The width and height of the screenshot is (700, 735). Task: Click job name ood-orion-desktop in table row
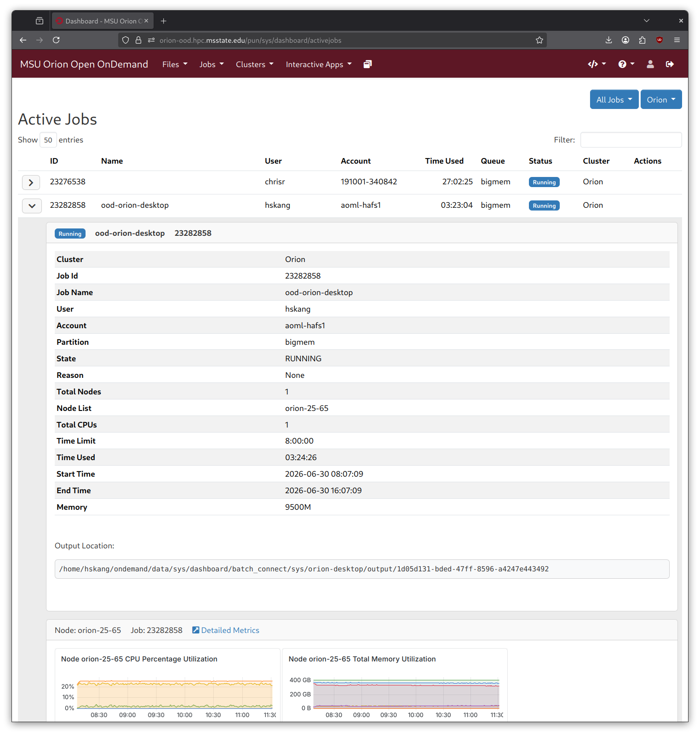click(135, 205)
